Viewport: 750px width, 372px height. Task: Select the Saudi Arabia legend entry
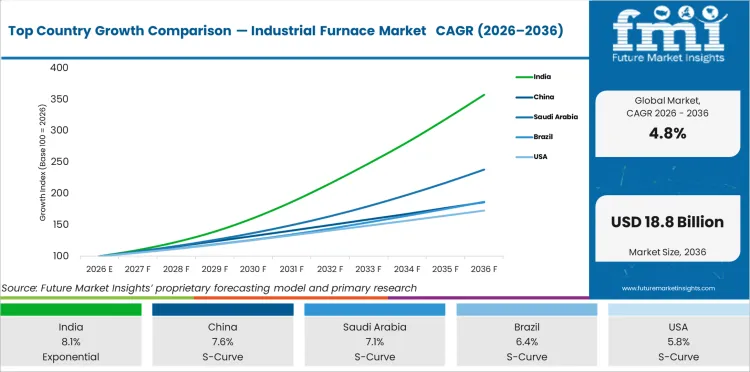coord(547,117)
